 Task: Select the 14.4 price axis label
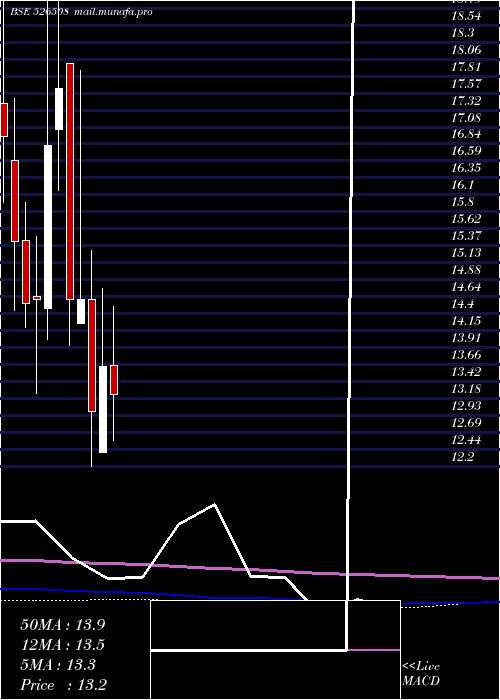(463, 304)
